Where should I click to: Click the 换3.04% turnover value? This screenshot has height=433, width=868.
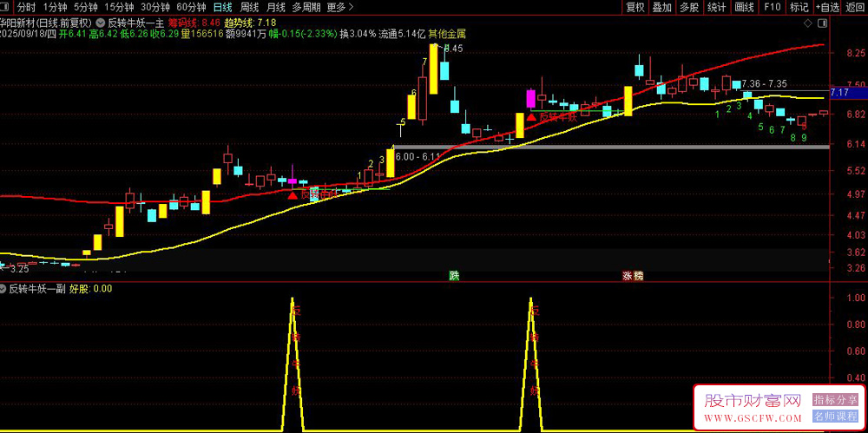pos(358,34)
